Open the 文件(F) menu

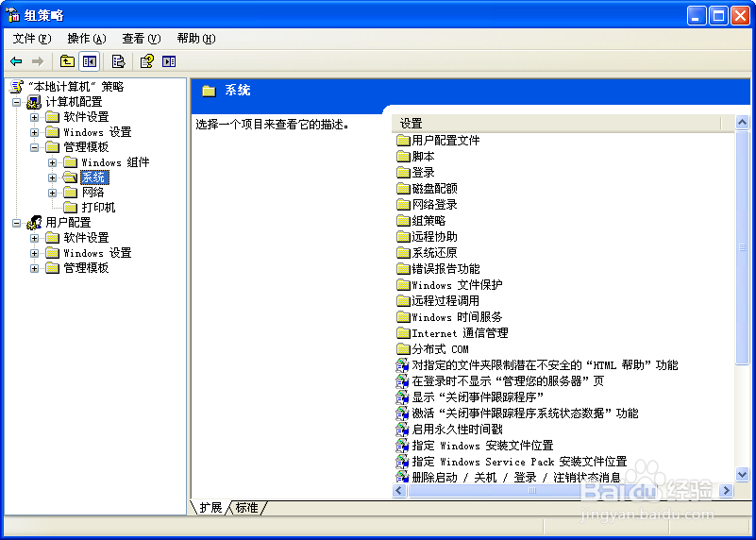(x=31, y=39)
